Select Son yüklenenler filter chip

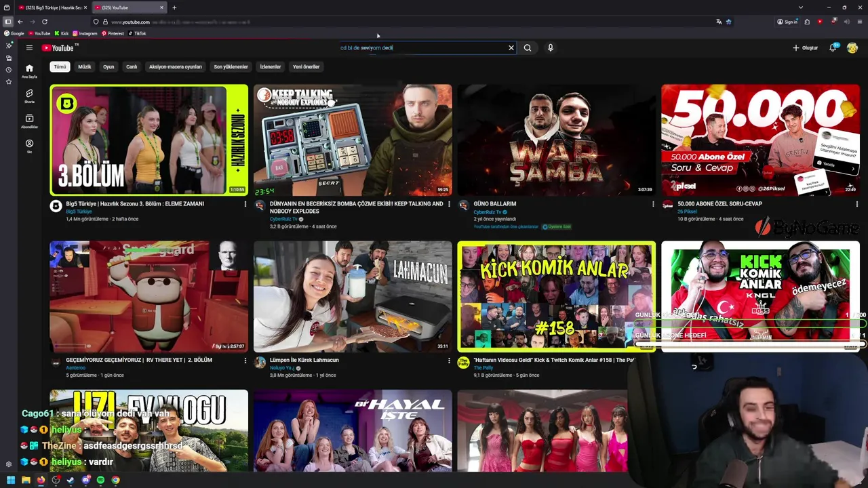click(231, 67)
